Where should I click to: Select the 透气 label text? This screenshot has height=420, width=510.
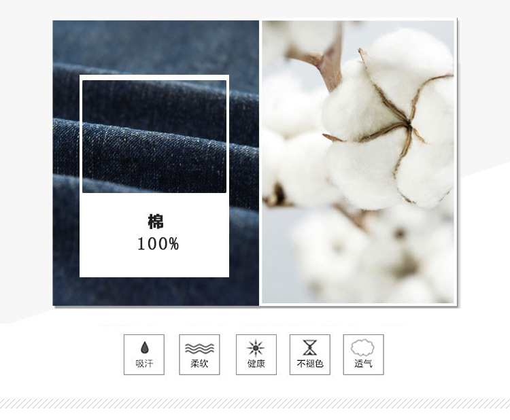[x=363, y=364]
